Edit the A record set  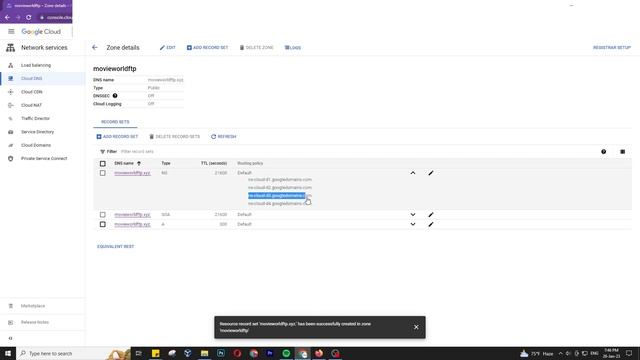[x=431, y=224]
